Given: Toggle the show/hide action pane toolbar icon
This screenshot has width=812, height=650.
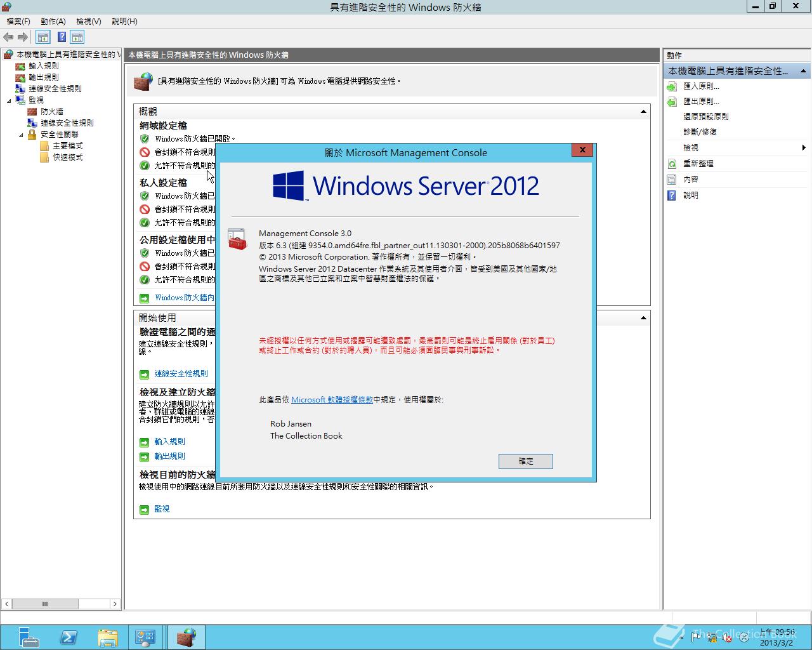Looking at the screenshot, I should click(77, 37).
